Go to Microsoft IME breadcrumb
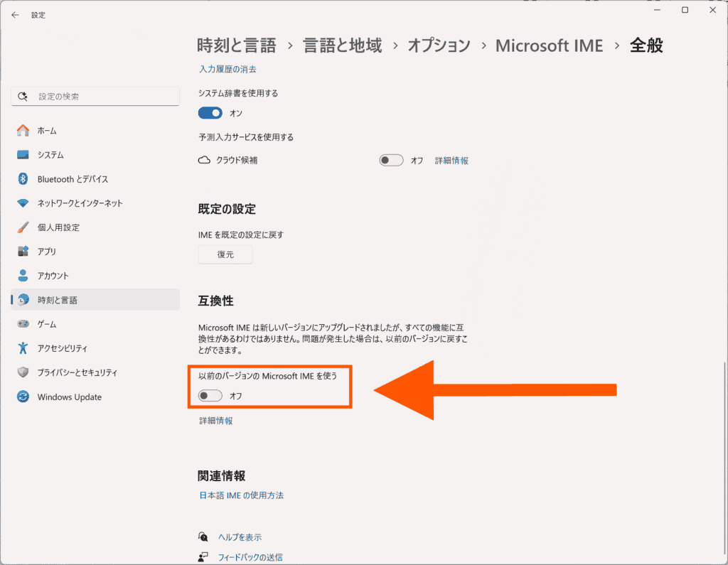Image resolution: width=728 pixels, height=565 pixels. pyautogui.click(x=550, y=45)
